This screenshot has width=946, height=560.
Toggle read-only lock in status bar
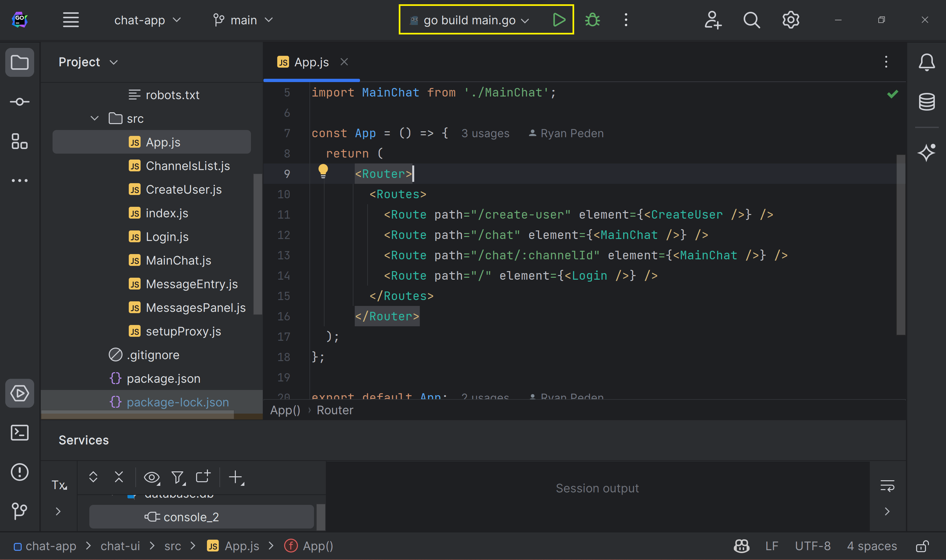coord(922,546)
